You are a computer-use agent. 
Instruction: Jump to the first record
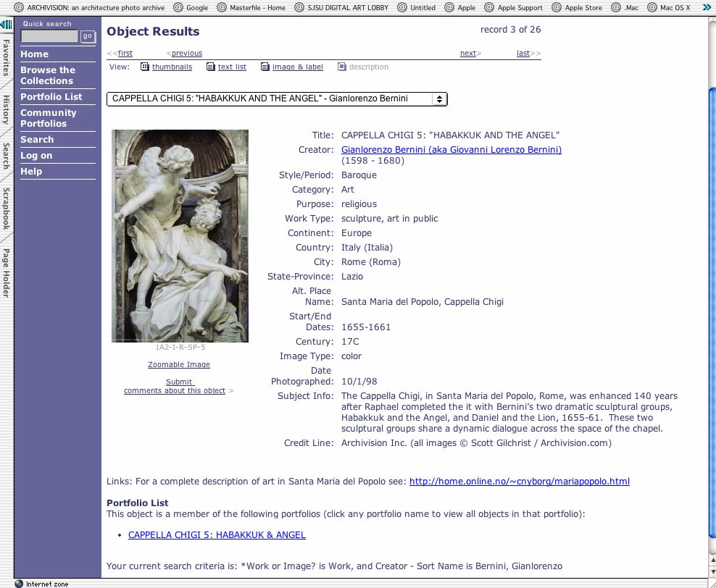[x=125, y=54]
